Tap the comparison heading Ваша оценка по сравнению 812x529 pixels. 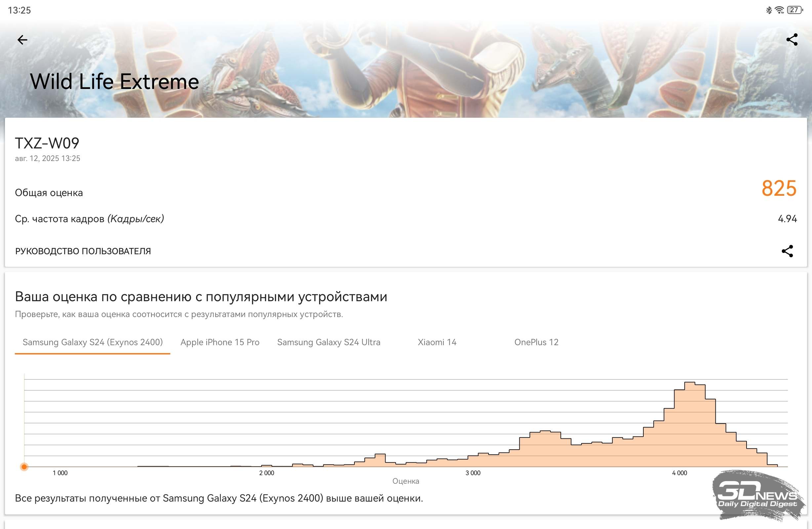pyautogui.click(x=201, y=297)
